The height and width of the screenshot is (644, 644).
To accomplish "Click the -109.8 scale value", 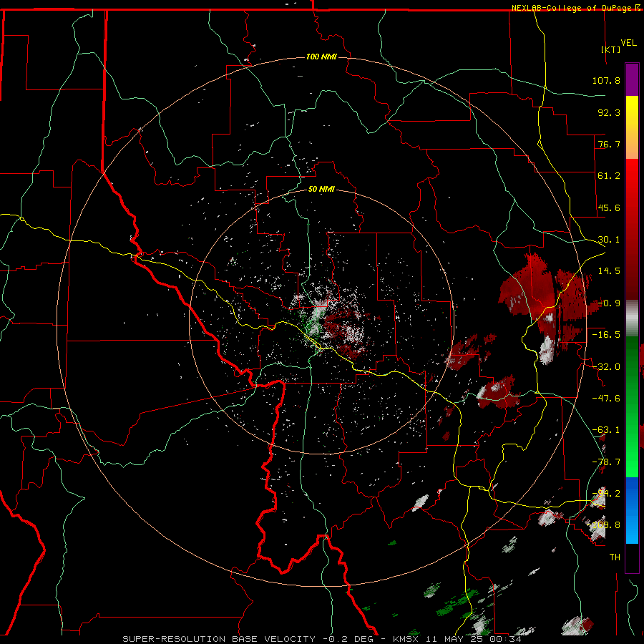I will (x=604, y=525).
